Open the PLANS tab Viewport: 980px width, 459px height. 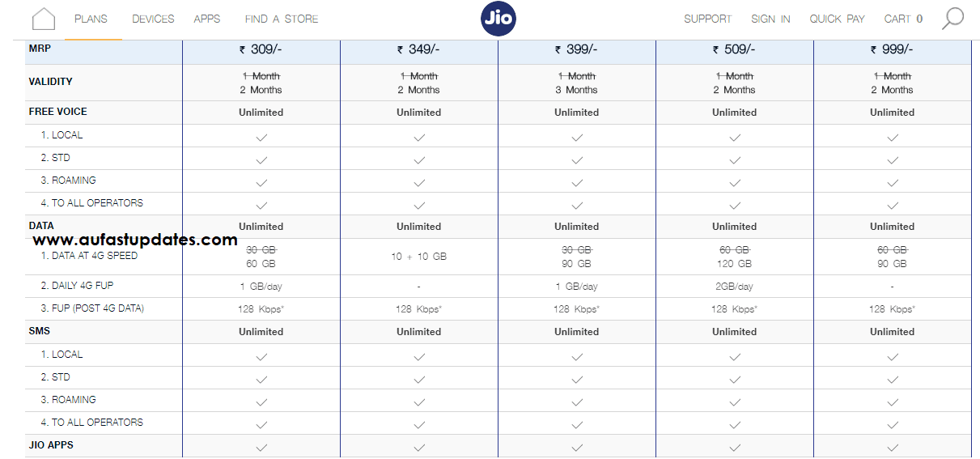coord(91,19)
